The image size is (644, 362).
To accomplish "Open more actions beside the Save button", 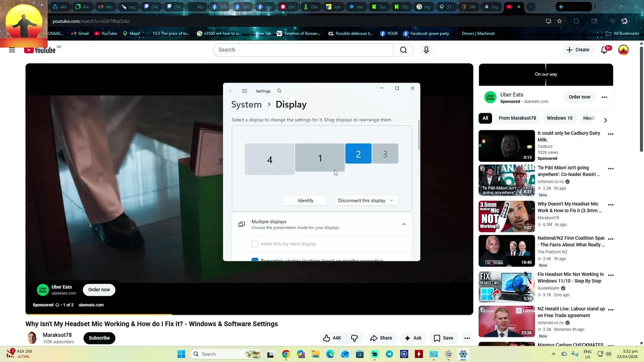I will pyautogui.click(x=467, y=338).
